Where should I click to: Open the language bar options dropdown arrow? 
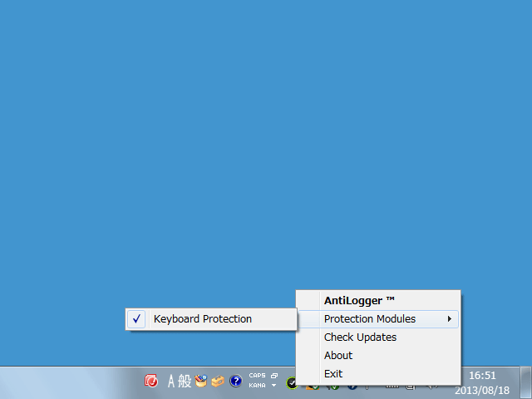(x=273, y=386)
